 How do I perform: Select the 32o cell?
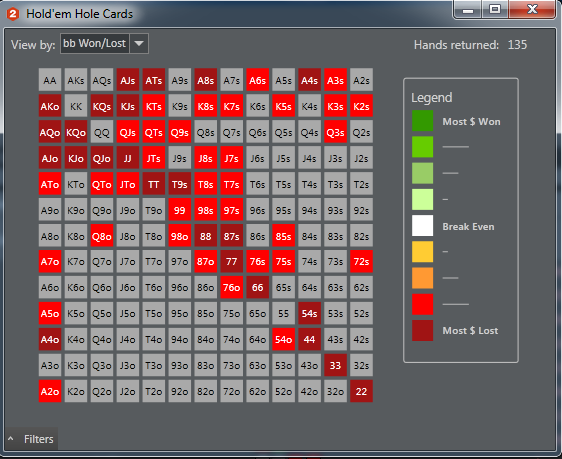pyautogui.click(x=335, y=391)
